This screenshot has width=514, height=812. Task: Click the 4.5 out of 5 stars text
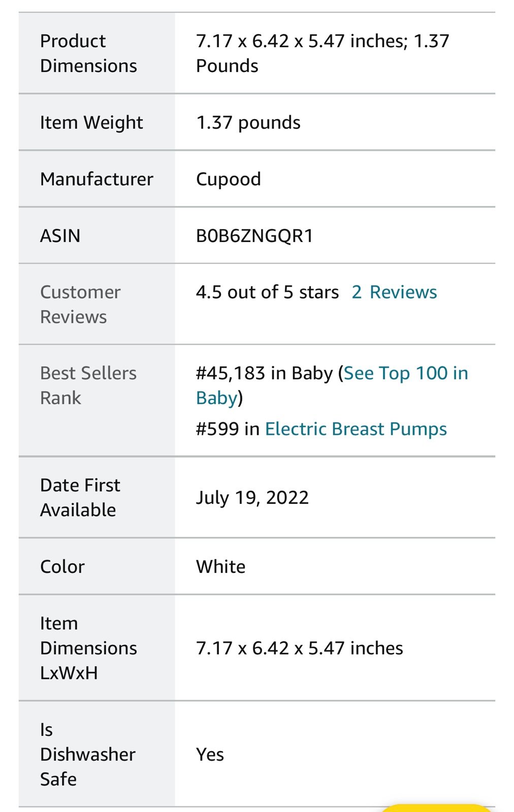tap(267, 292)
